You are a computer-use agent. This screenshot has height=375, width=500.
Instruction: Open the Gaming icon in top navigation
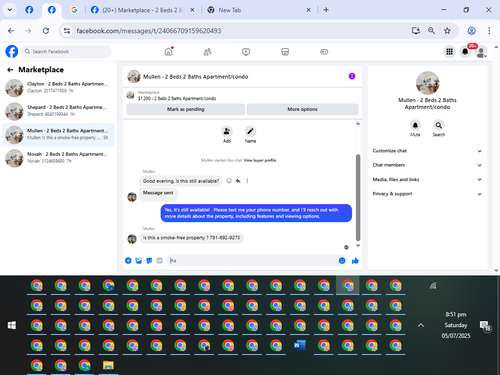[324, 52]
